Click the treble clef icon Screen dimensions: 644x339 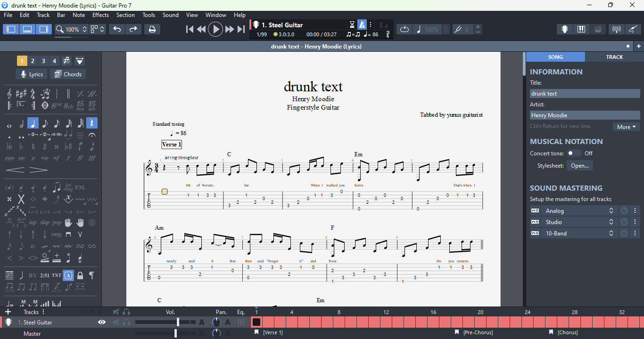9,94
